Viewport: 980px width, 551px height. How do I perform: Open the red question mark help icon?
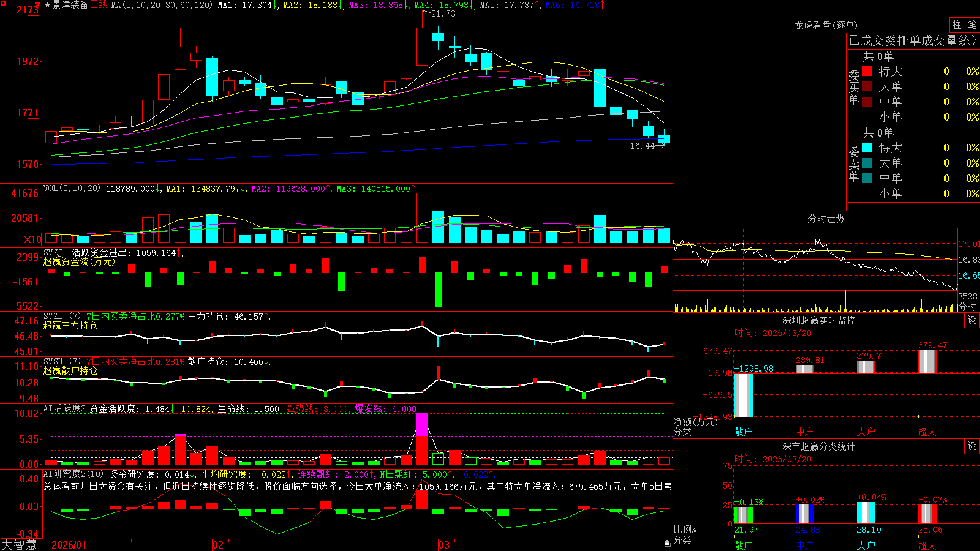(x=38, y=5)
